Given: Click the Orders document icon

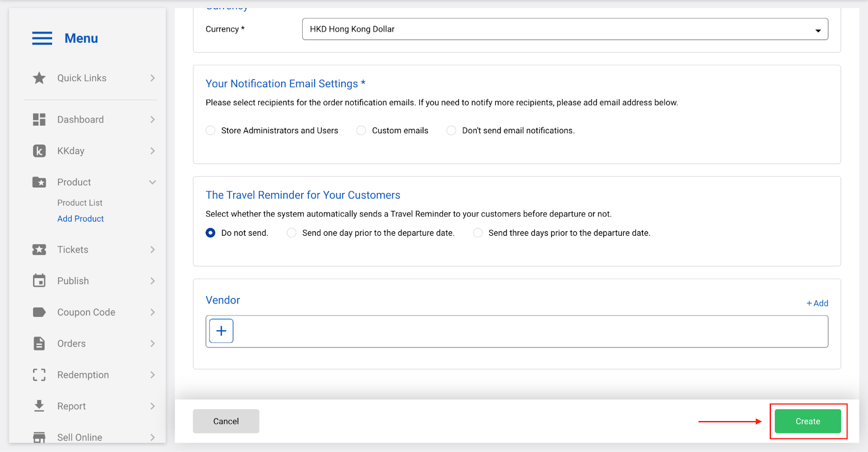Looking at the screenshot, I should [x=39, y=344].
